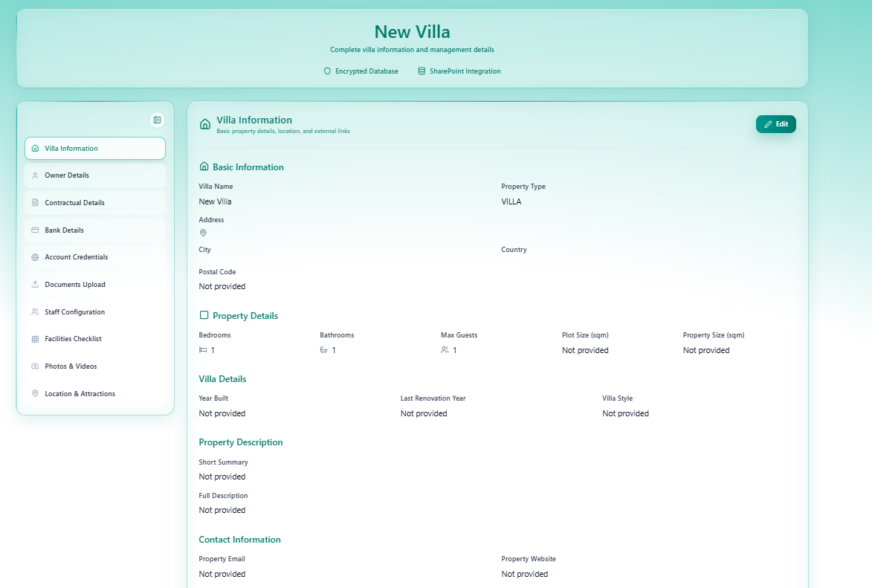Click the database icon next to SharePoint Integration
The height and width of the screenshot is (588, 872).
pyautogui.click(x=422, y=71)
